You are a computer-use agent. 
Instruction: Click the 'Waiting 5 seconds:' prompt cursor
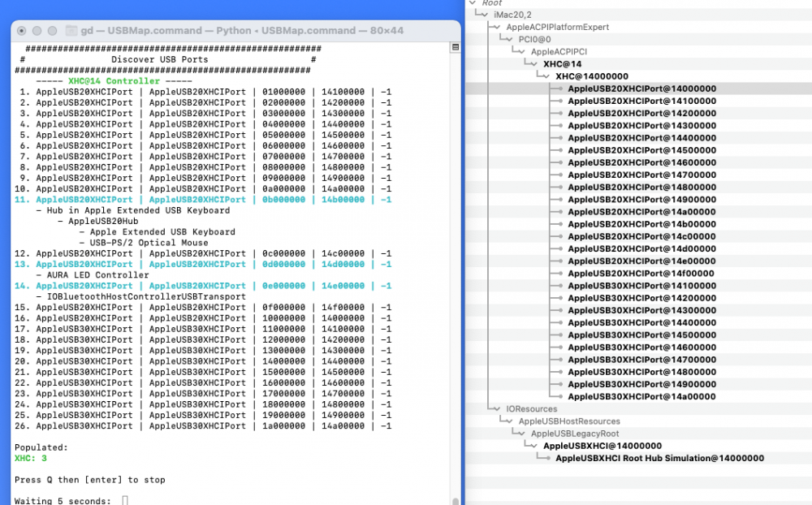125,501
